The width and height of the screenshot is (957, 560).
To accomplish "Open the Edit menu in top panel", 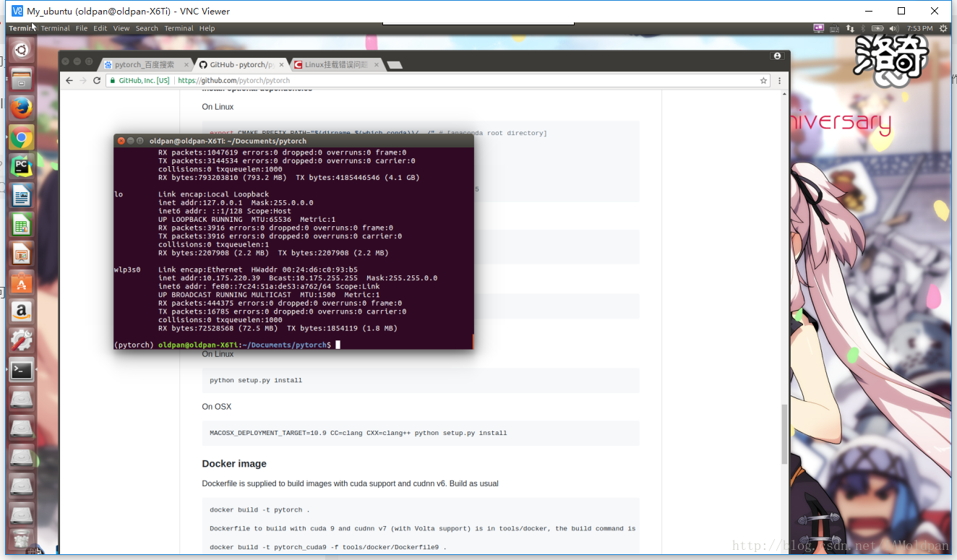I will click(100, 28).
